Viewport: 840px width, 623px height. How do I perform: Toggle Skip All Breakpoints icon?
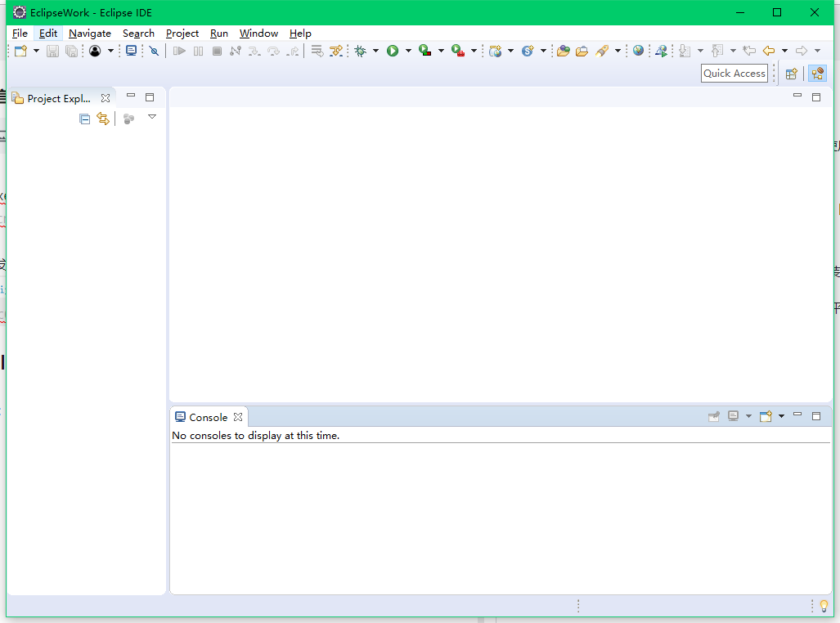(x=155, y=51)
